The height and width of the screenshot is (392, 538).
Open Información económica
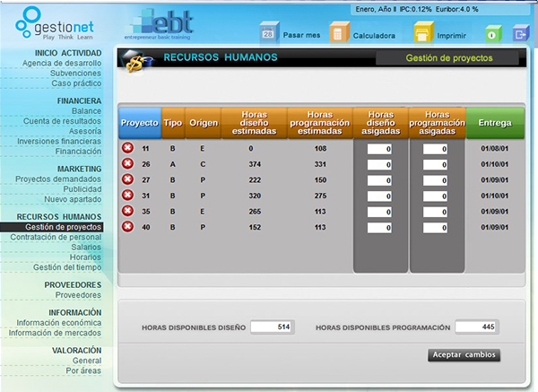59,323
